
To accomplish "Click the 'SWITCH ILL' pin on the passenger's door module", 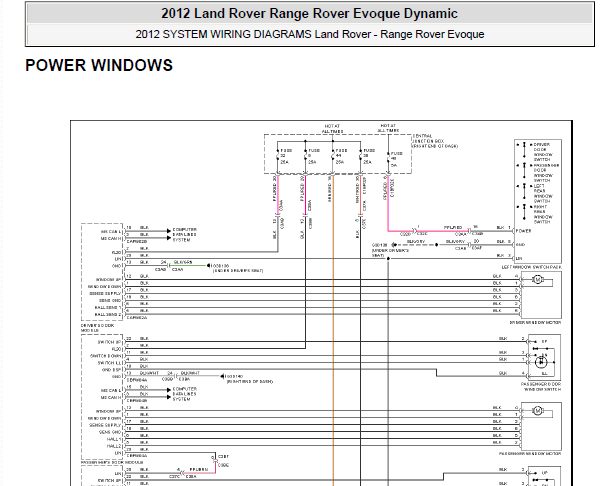I will pos(110,363).
